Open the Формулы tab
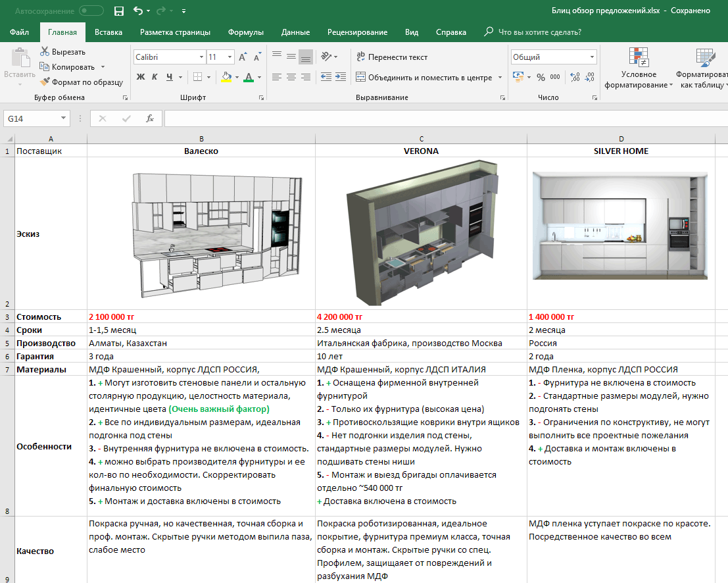Image resolution: width=728 pixels, height=583 pixels. click(x=245, y=32)
